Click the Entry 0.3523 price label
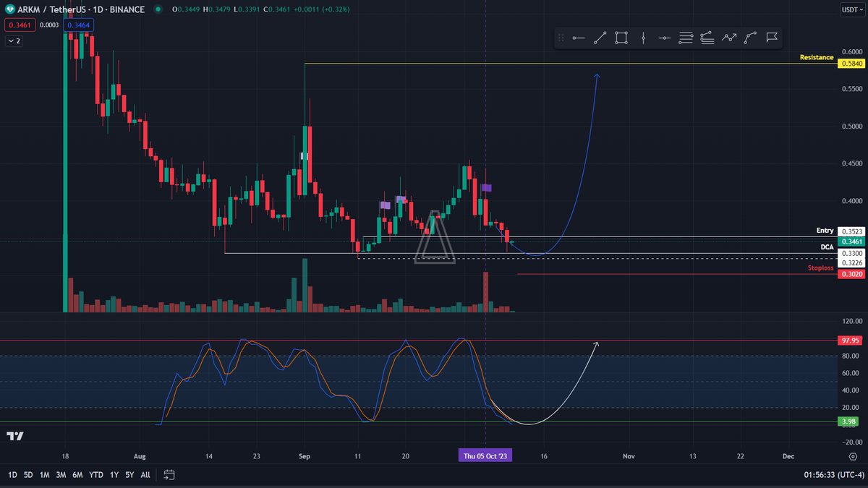868x488 pixels. click(x=850, y=232)
